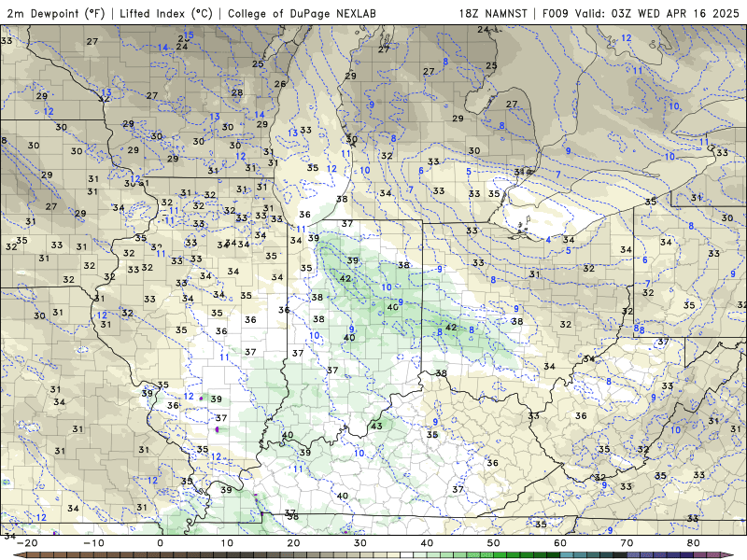Click the 50 label on the color scale
747x560 pixels.
[494, 543]
